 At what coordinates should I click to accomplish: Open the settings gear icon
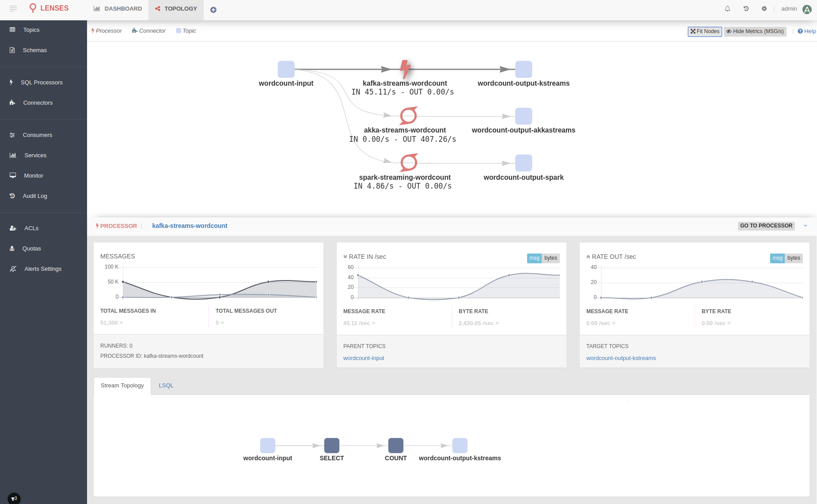[x=764, y=9]
